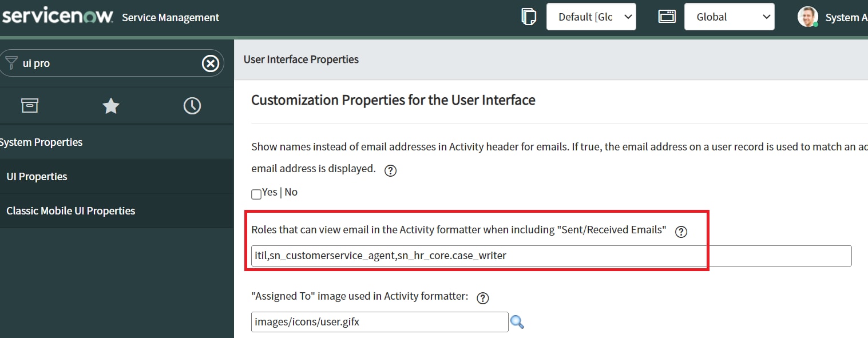Open the Global application scope dropdown
Viewport: 868px width, 338px height.
730,17
